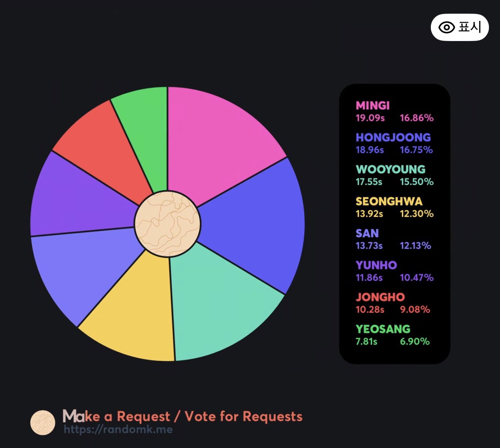Click the HONGJOONG legend name
Image resolution: width=500 pixels, height=448 pixels.
393,137
